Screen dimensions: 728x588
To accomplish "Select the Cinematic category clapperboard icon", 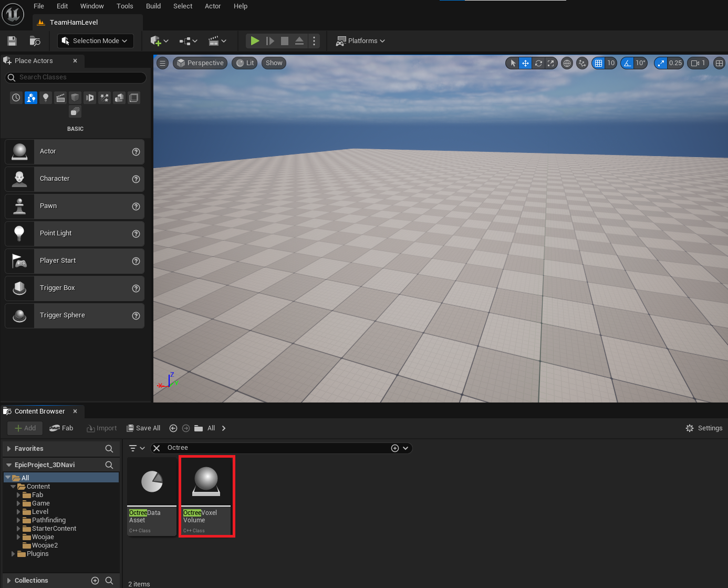I will click(60, 98).
